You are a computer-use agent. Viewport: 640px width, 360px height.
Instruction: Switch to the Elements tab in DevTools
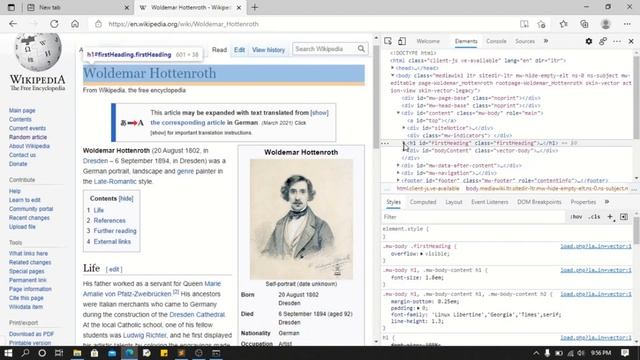click(x=466, y=41)
